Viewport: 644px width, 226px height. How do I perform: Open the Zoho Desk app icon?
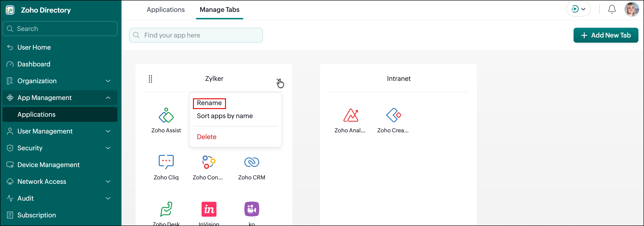pos(166,209)
